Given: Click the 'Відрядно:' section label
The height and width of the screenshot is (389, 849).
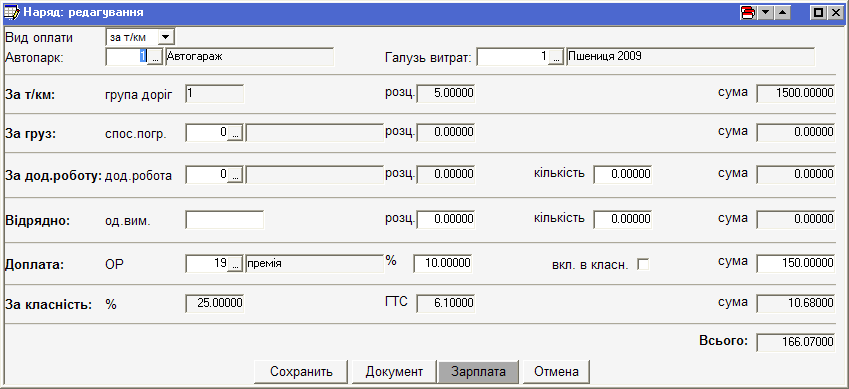Looking at the screenshot, I should [x=37, y=221].
